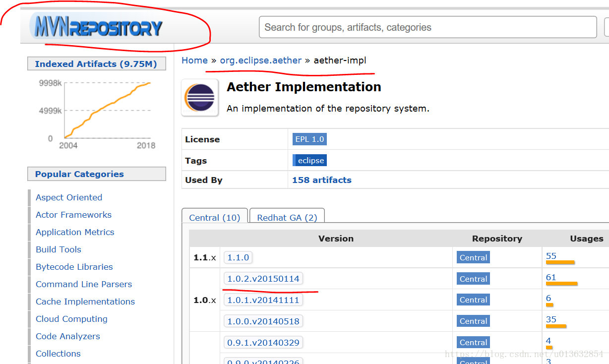Open the Command Line Parsers category
Screen dimensions: 609x364
click(84, 284)
